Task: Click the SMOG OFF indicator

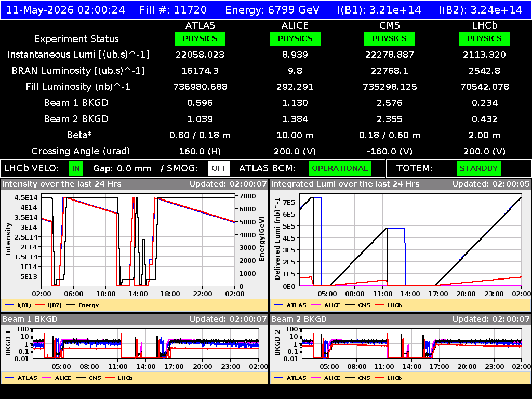Action: (219, 169)
